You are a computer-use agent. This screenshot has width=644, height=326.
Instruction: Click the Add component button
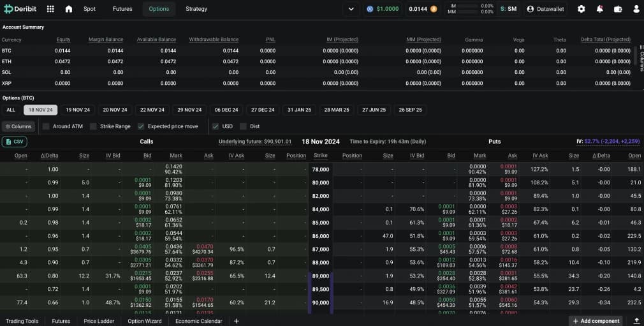(x=596, y=321)
